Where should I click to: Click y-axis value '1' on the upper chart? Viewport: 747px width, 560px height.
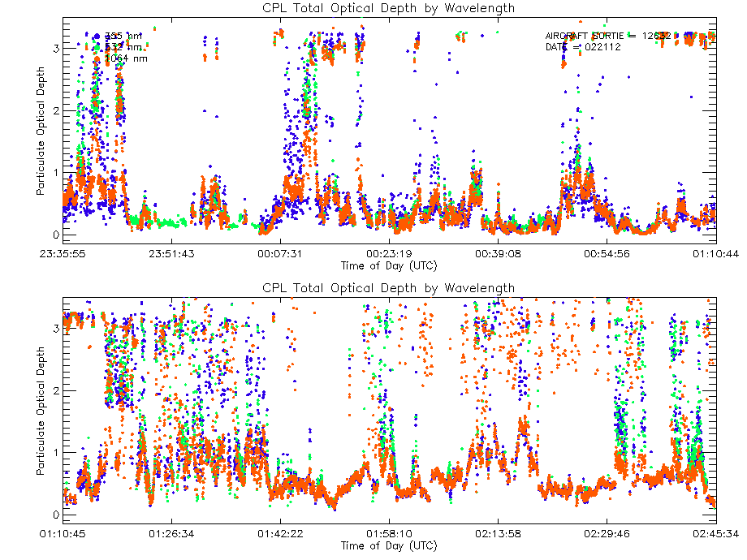(x=56, y=172)
